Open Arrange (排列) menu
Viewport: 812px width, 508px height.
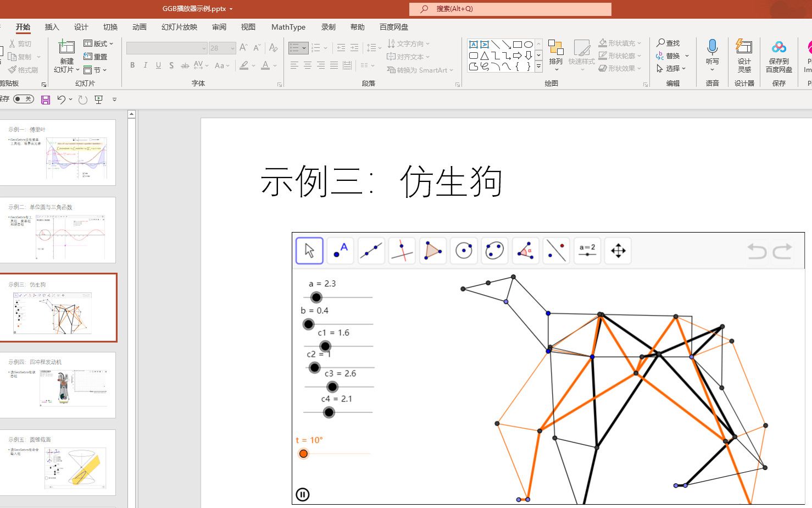(x=555, y=56)
